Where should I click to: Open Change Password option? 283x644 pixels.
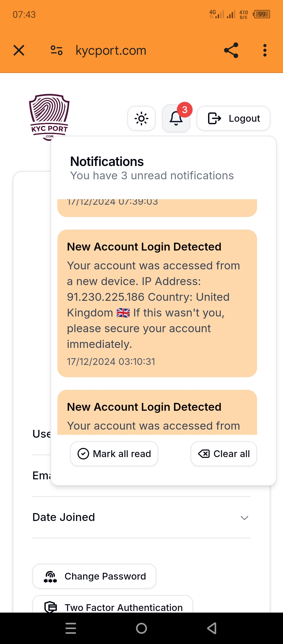pos(94,576)
